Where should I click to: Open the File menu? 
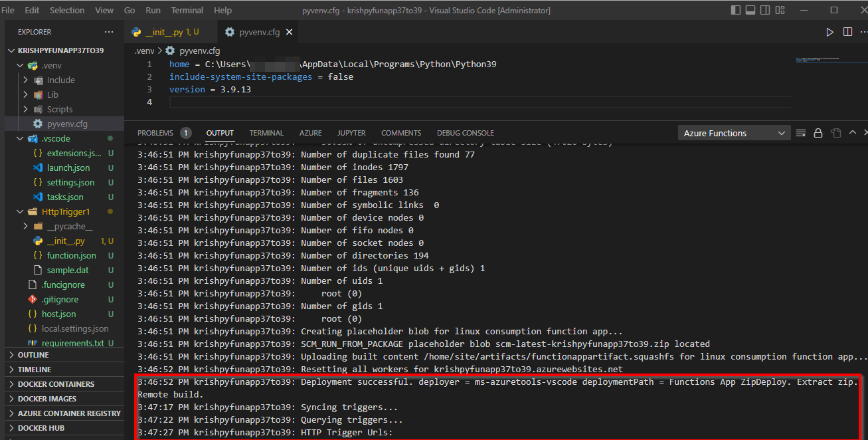(x=8, y=10)
